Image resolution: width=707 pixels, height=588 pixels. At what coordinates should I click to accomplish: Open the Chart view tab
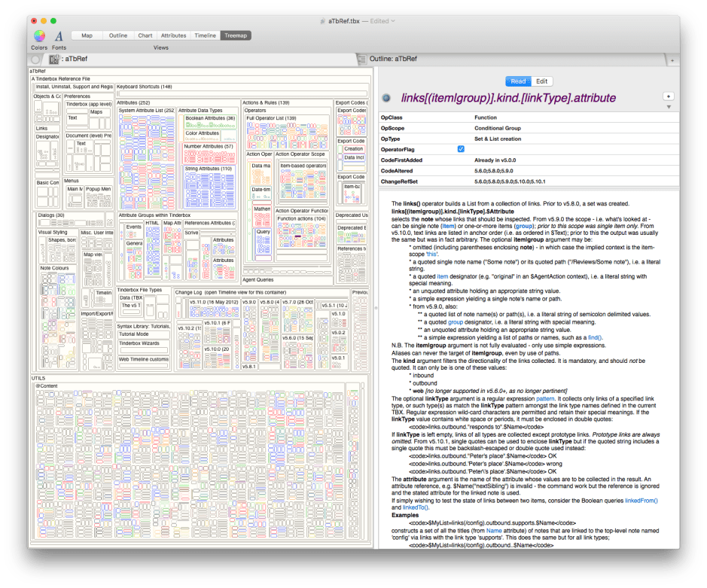pyautogui.click(x=145, y=35)
